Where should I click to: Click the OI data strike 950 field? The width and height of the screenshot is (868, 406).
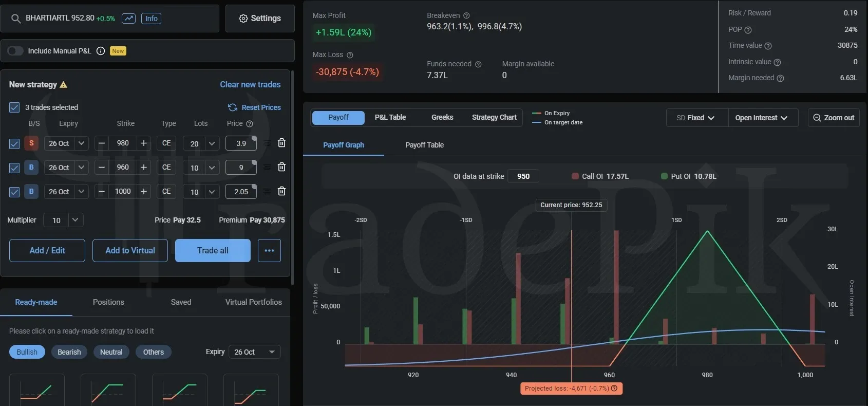pyautogui.click(x=523, y=176)
